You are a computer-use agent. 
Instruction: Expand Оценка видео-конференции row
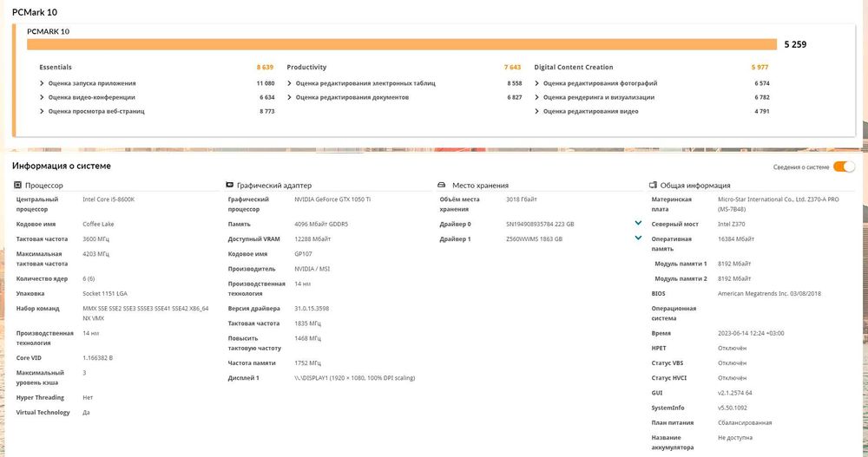(x=42, y=97)
